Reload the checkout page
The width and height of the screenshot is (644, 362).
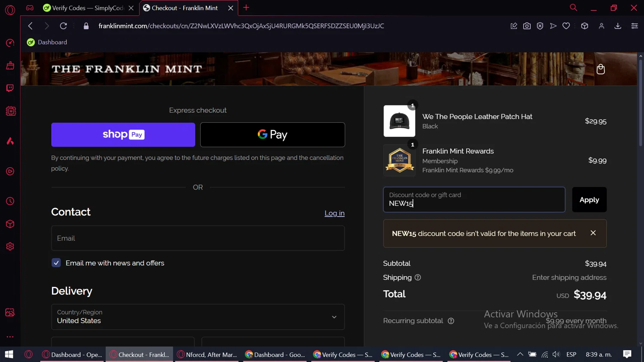coord(63,26)
